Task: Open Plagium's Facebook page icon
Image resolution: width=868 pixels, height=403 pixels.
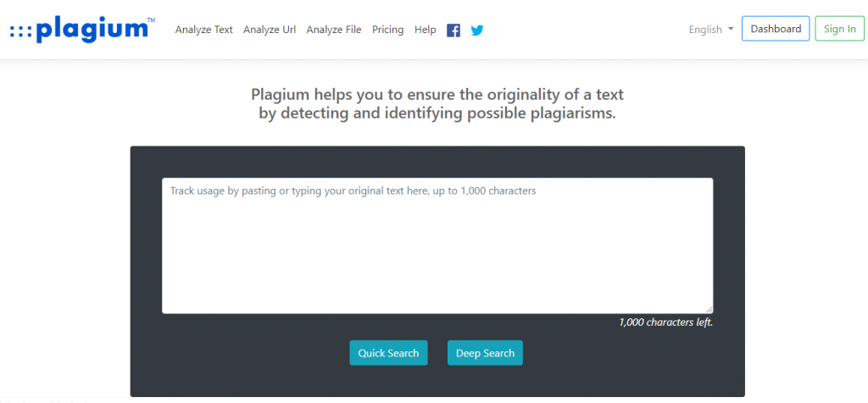Action: 453,30
